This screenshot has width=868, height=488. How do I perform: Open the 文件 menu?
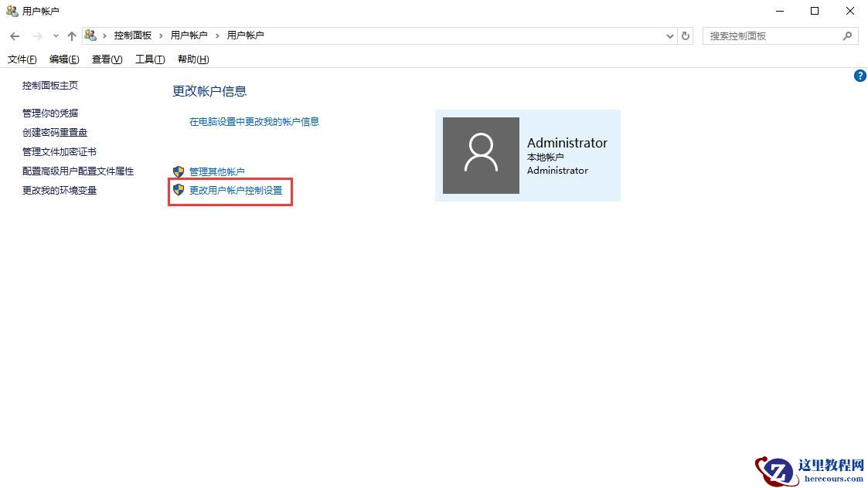click(21, 59)
